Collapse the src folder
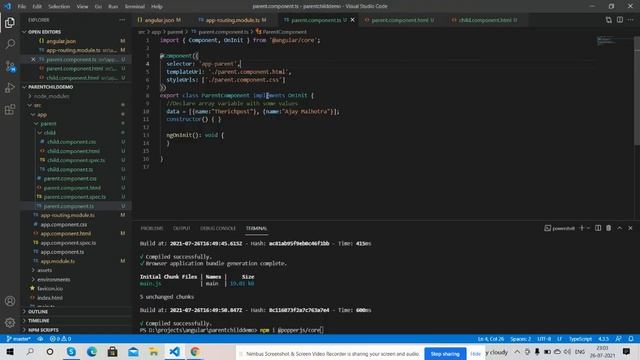Screen dimensions: 640x360 [x=37, y=105]
